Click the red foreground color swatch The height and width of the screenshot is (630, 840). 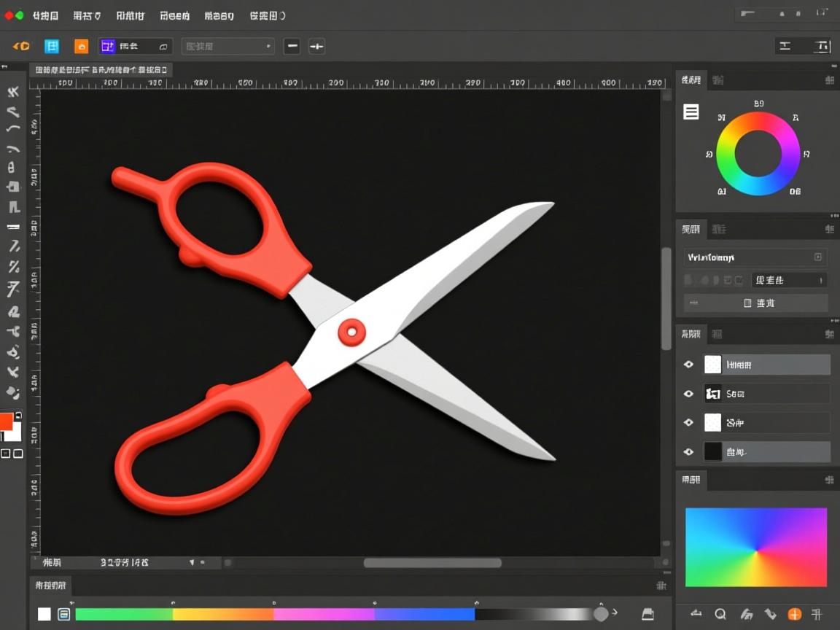pos(7,421)
